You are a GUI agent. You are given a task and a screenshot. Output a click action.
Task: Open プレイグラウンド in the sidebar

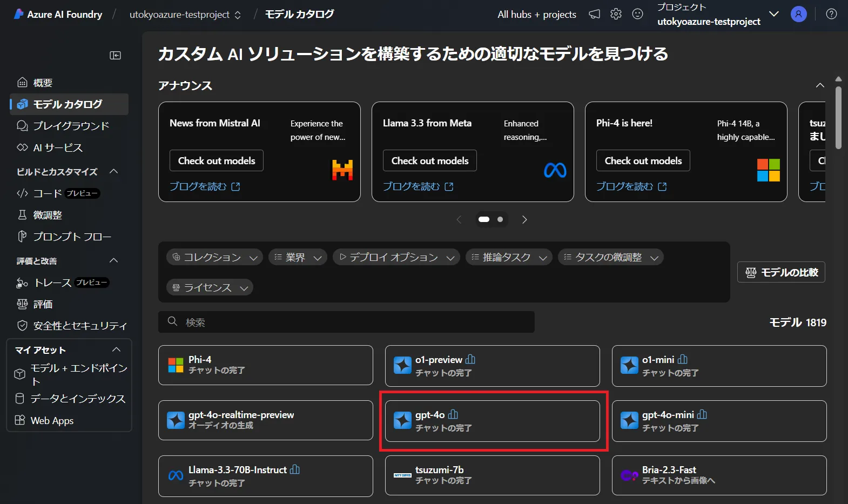(70, 126)
